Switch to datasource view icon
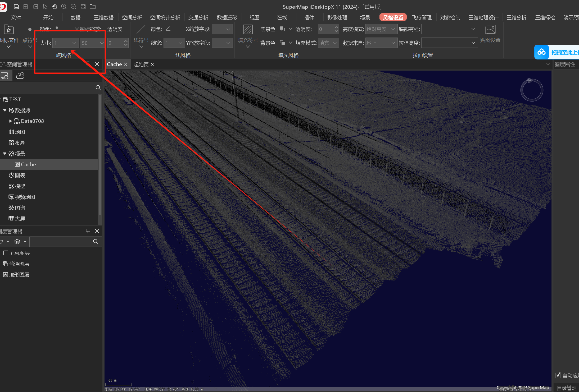Screen dimensions: 579x392 pyautogui.click(x=20, y=76)
